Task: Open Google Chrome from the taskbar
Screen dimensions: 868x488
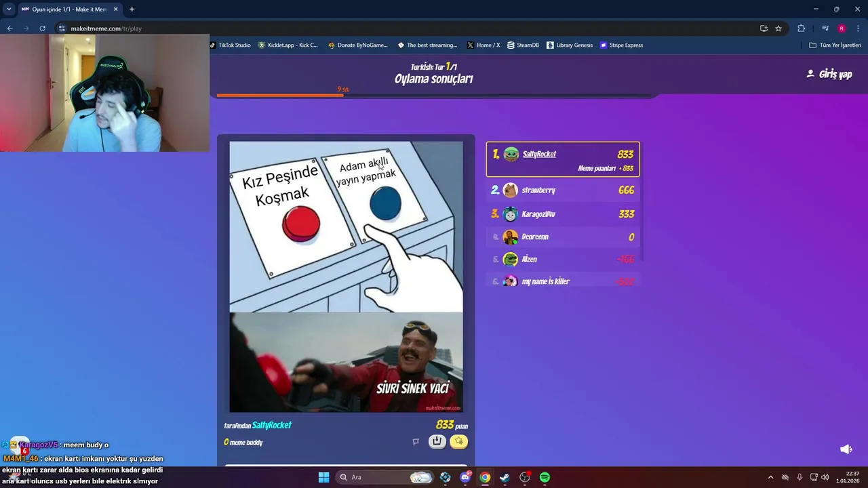Action: [x=485, y=477]
